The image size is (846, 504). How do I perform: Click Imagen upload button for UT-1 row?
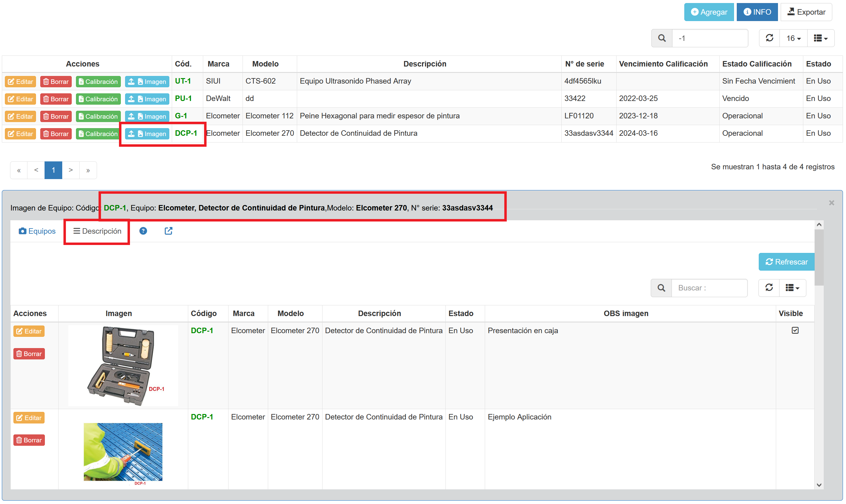click(147, 81)
